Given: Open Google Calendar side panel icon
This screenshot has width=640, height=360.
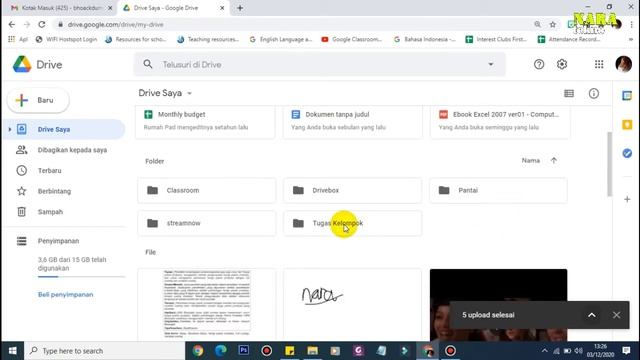Looking at the screenshot, I should pos(627,96).
